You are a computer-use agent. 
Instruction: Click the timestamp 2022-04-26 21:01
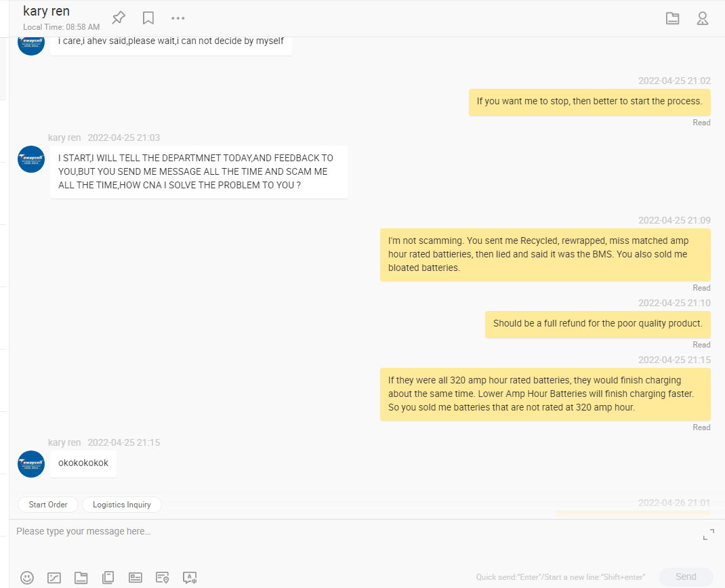(674, 503)
